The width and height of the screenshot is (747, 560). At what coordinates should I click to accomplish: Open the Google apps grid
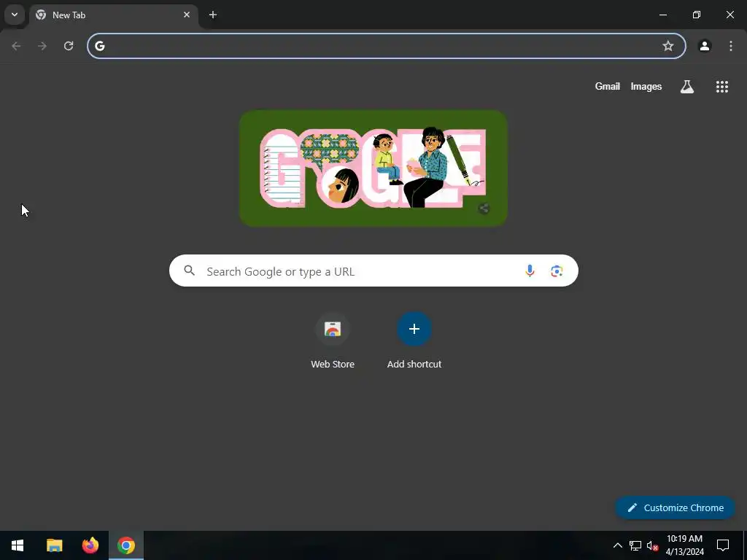click(x=721, y=86)
